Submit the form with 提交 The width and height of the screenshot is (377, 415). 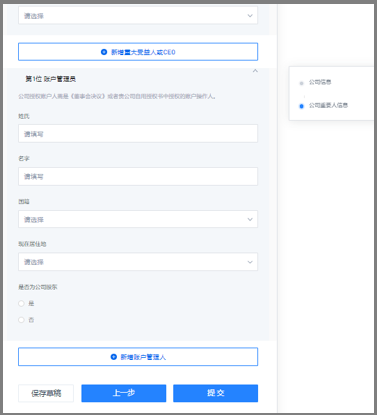pos(215,393)
